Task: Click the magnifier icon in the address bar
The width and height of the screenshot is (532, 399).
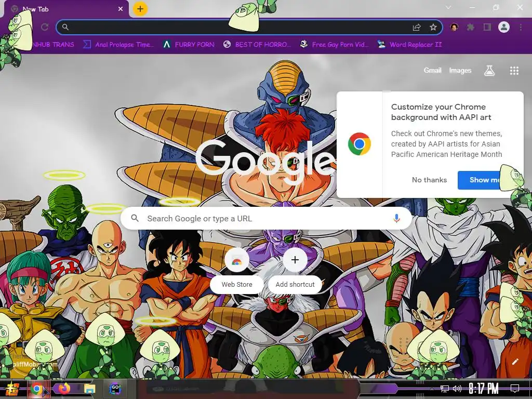Action: [65, 27]
